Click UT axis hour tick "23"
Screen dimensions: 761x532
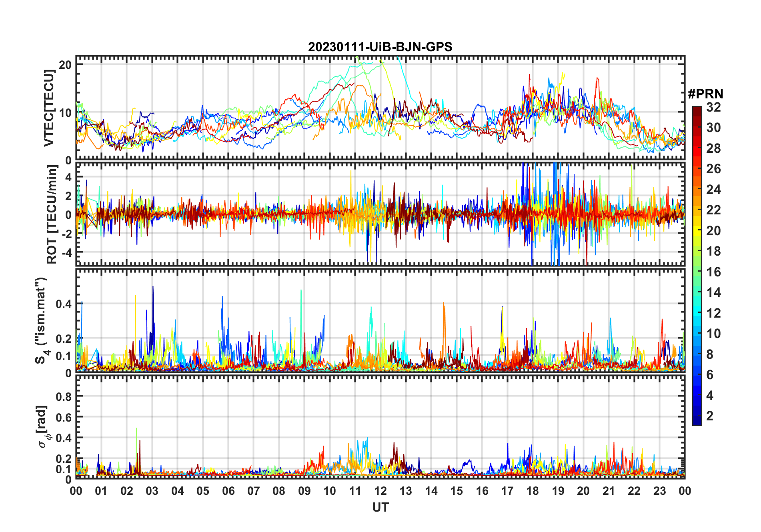click(x=660, y=491)
